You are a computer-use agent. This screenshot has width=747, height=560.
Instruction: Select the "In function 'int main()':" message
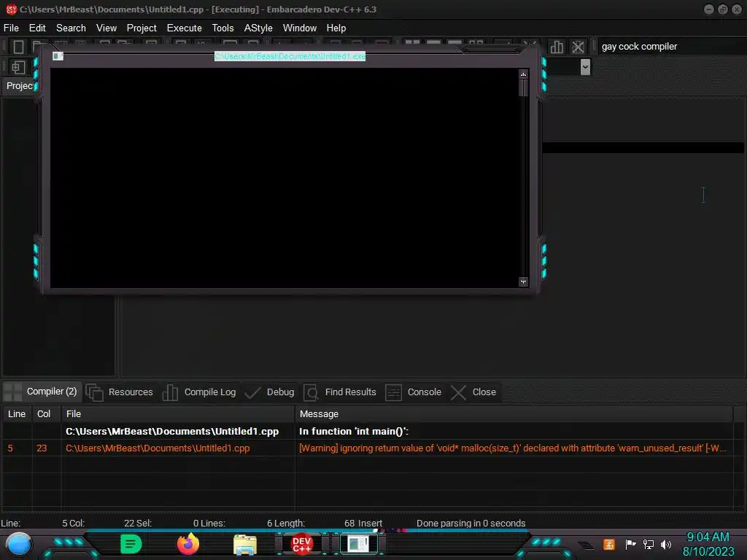pos(354,432)
